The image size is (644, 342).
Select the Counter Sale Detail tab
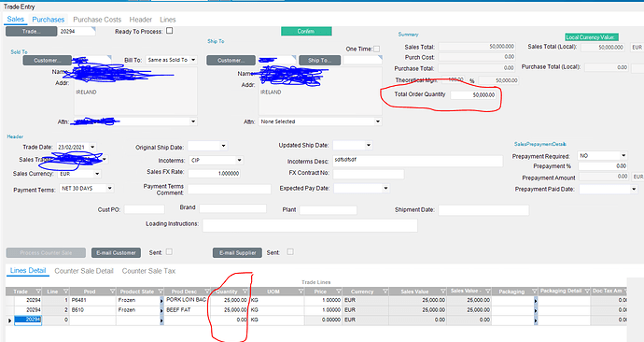tap(84, 271)
